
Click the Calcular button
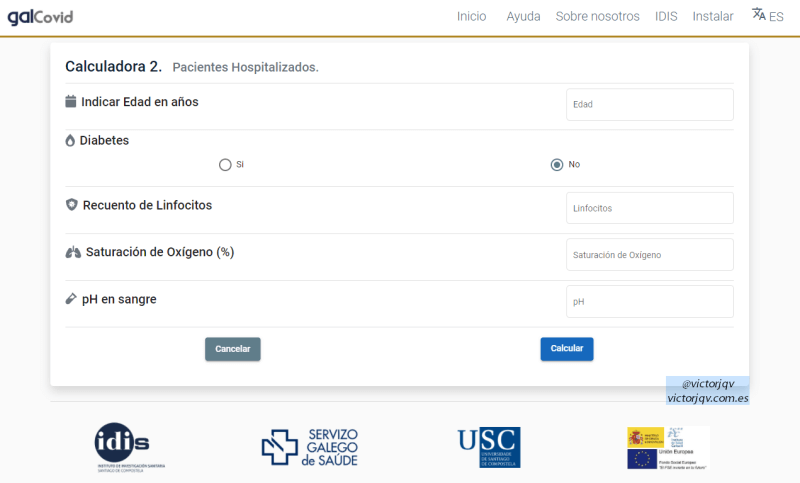coord(567,349)
